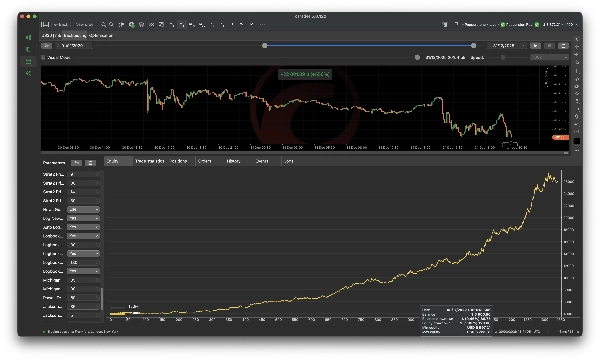Open the Analyze icon at sidebar bottom
Viewport: 600px width, 360px height.
coord(29,73)
